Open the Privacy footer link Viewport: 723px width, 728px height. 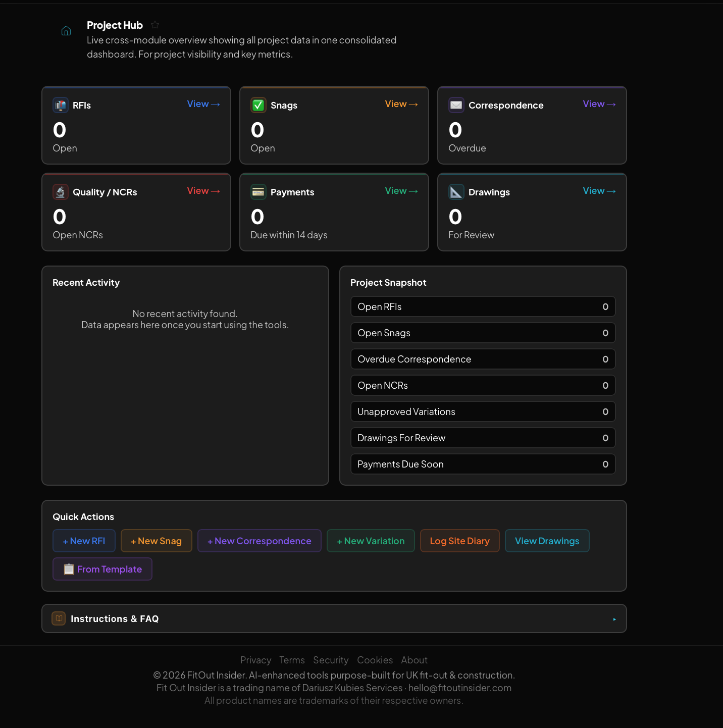[x=255, y=660]
